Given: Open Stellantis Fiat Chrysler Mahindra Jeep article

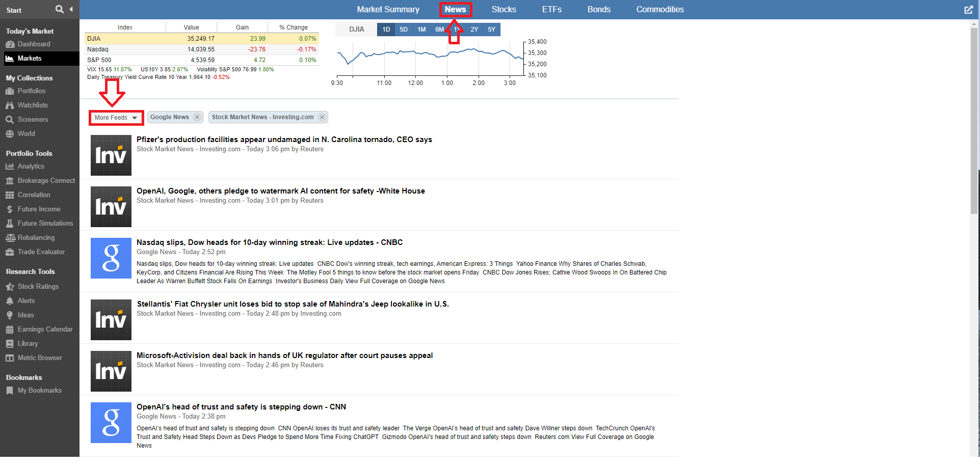Looking at the screenshot, I should coord(293,304).
